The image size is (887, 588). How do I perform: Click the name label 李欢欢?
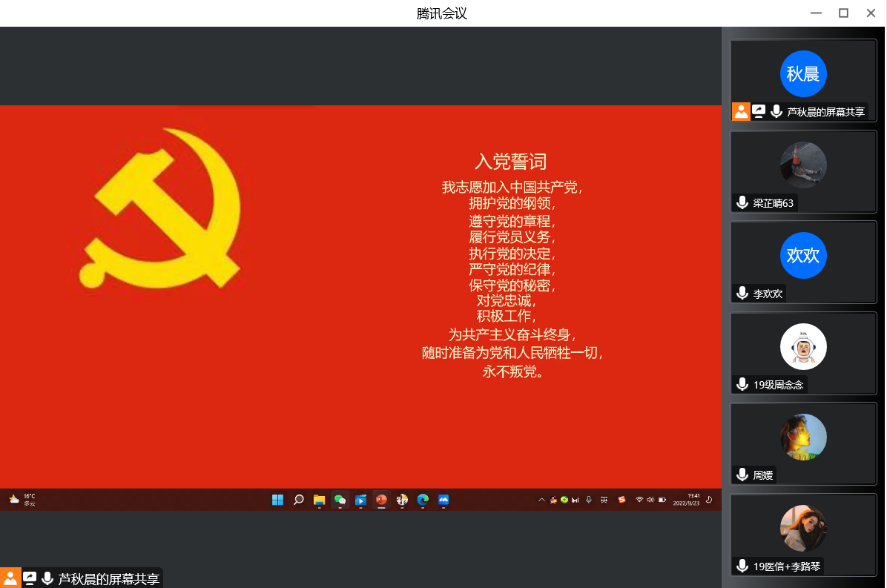[768, 294]
